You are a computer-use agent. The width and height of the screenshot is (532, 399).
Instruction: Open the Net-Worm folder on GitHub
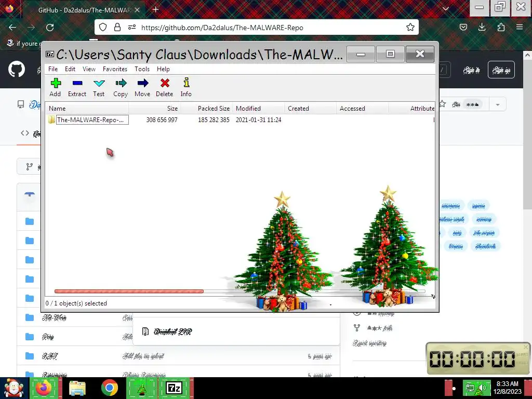coord(54,317)
